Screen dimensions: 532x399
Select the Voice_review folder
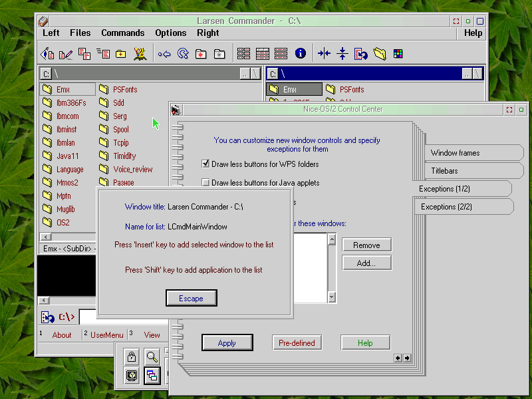click(x=126, y=169)
